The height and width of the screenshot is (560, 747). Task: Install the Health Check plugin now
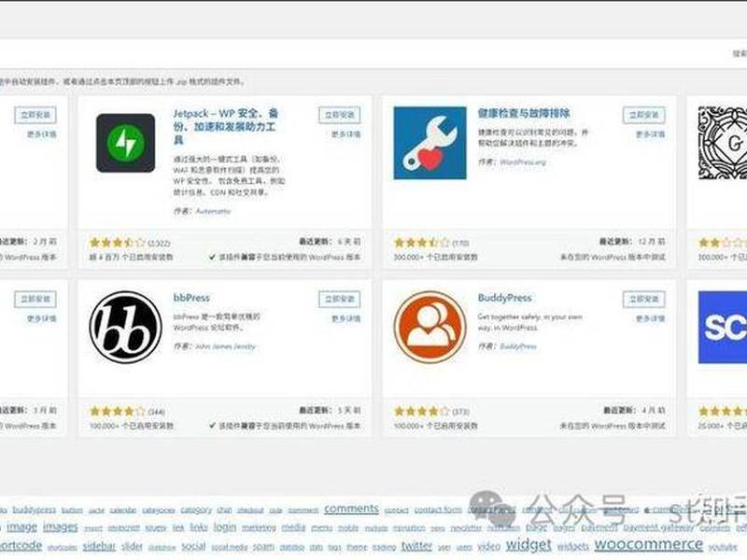(643, 115)
